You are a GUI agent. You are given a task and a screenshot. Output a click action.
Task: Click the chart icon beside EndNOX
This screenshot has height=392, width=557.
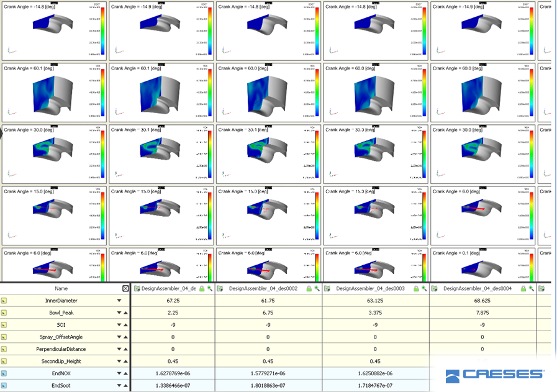(5, 373)
